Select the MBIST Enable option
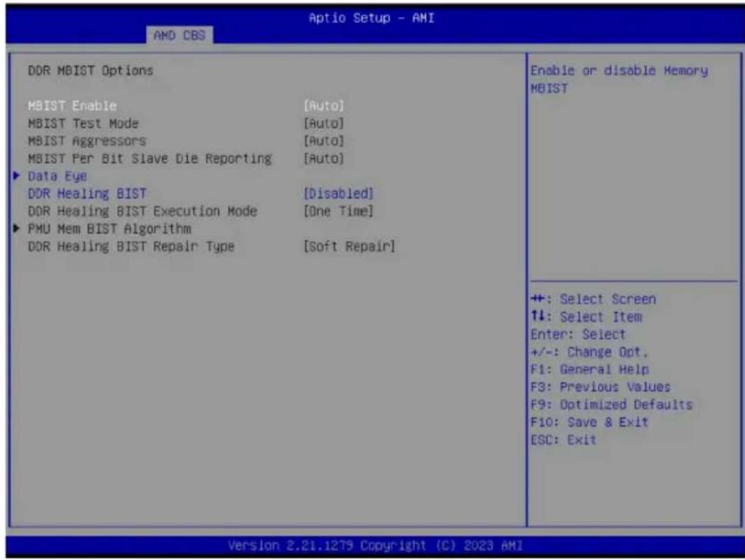Screen dimensions: 745x560 [x=72, y=106]
